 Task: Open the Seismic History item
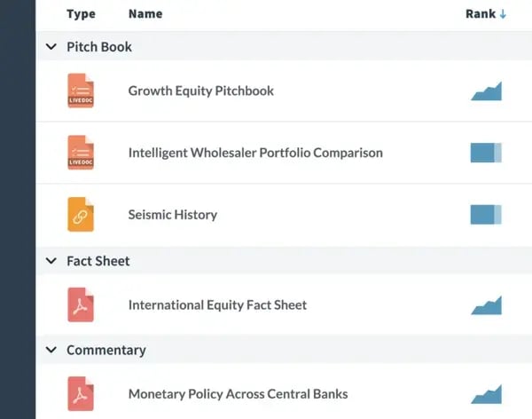(x=172, y=215)
